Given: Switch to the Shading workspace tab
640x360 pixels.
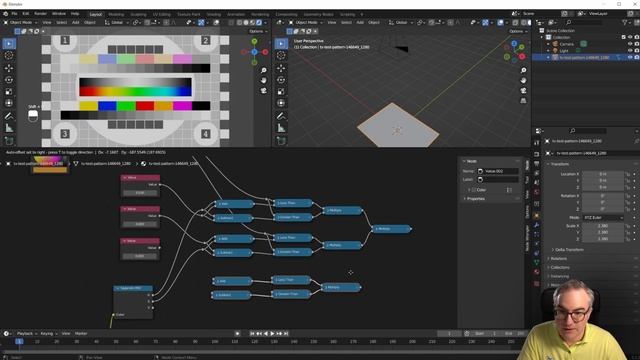Looking at the screenshot, I should point(213,14).
